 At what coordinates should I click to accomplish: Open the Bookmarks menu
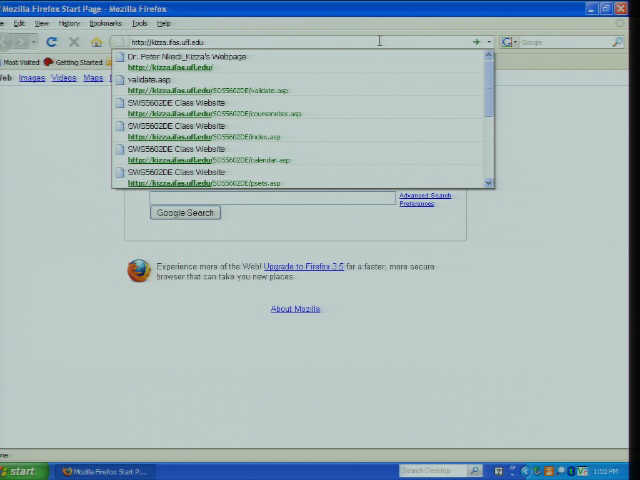tap(105, 24)
